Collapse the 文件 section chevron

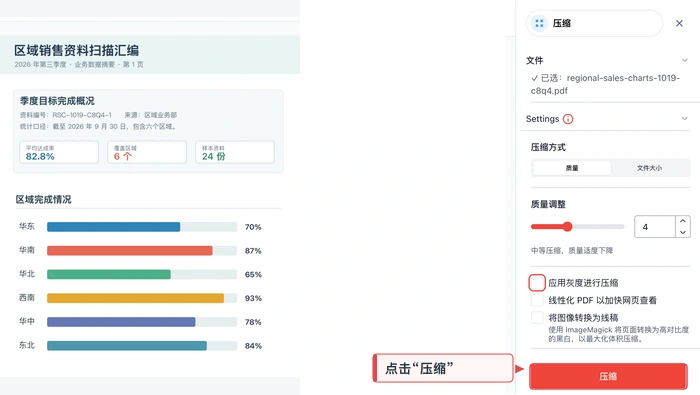(x=684, y=60)
